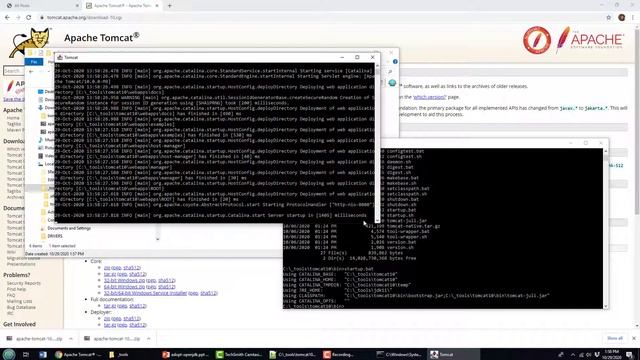Close the downloads bar
Image resolution: width=640 pixels, height=360 pixels.
[634, 338]
